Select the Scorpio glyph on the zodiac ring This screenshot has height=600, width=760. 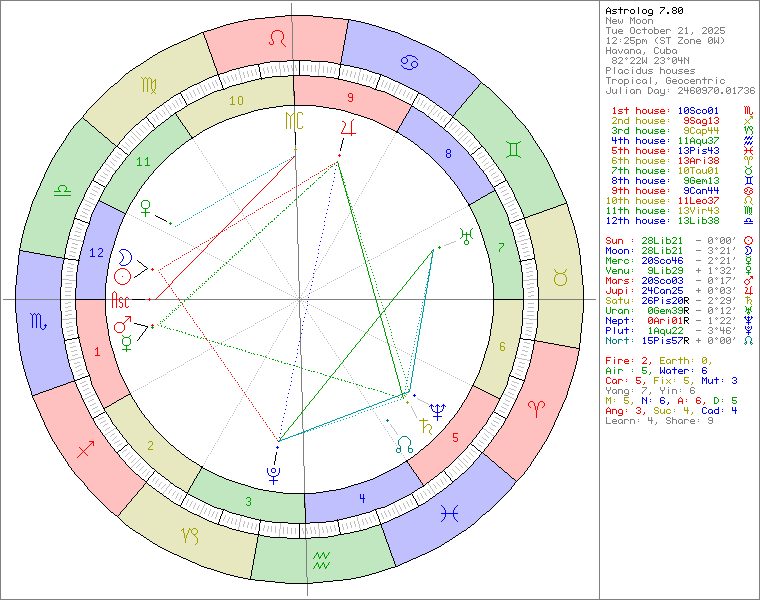pos(37,321)
